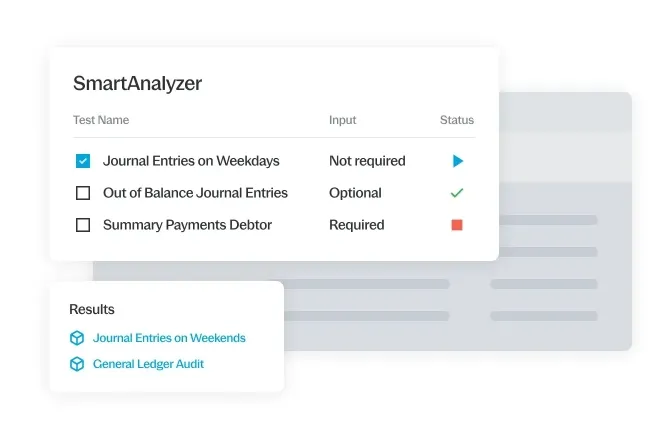
Task: Check Summary Payments Debtor checkbox
Action: pyautogui.click(x=83, y=225)
